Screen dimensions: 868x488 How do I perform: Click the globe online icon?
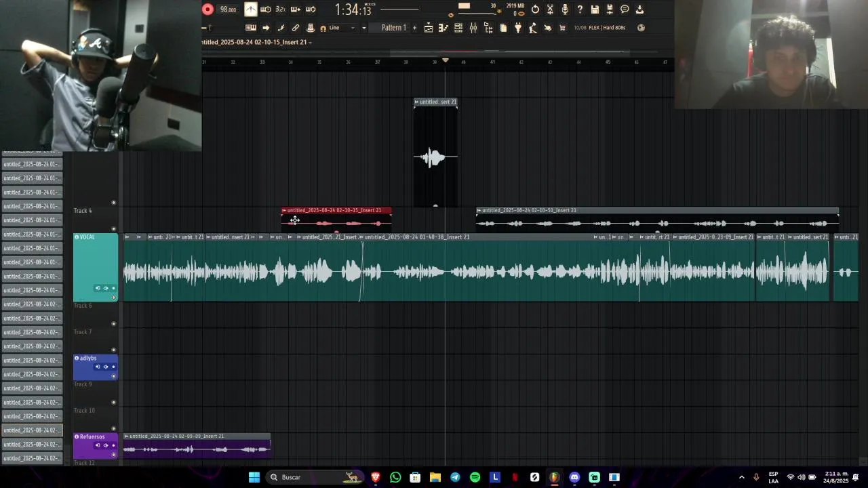[x=642, y=28]
